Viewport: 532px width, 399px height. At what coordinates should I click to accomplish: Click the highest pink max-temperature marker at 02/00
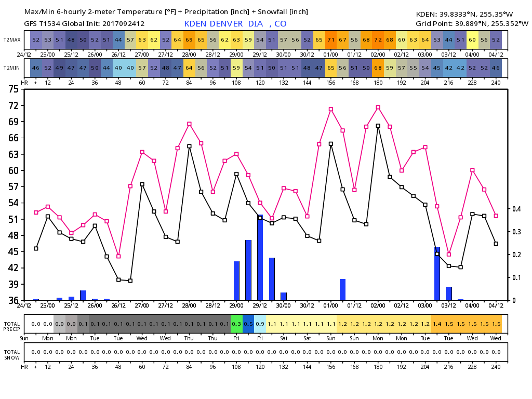378,108
